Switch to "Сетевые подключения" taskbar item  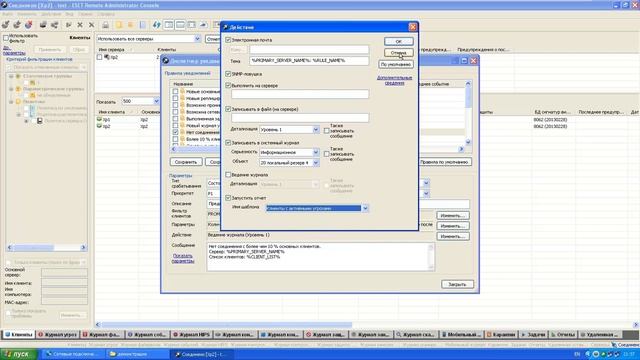pos(72,354)
